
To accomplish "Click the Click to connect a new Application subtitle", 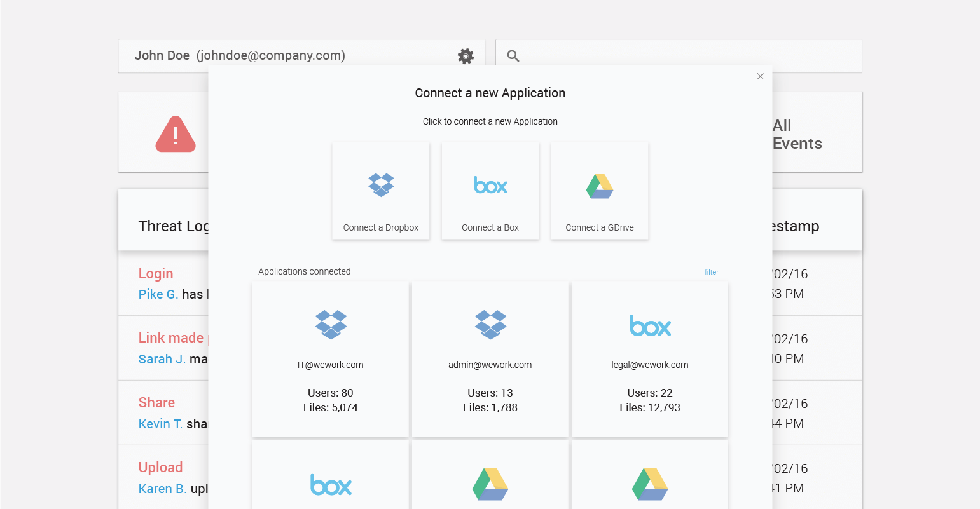I will [x=490, y=121].
